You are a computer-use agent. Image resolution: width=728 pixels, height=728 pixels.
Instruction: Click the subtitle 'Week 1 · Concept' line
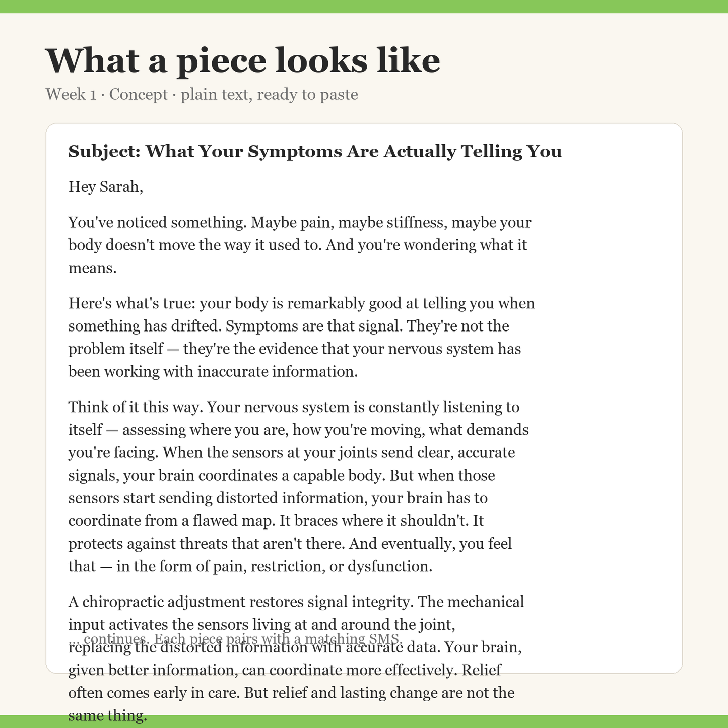point(202,94)
